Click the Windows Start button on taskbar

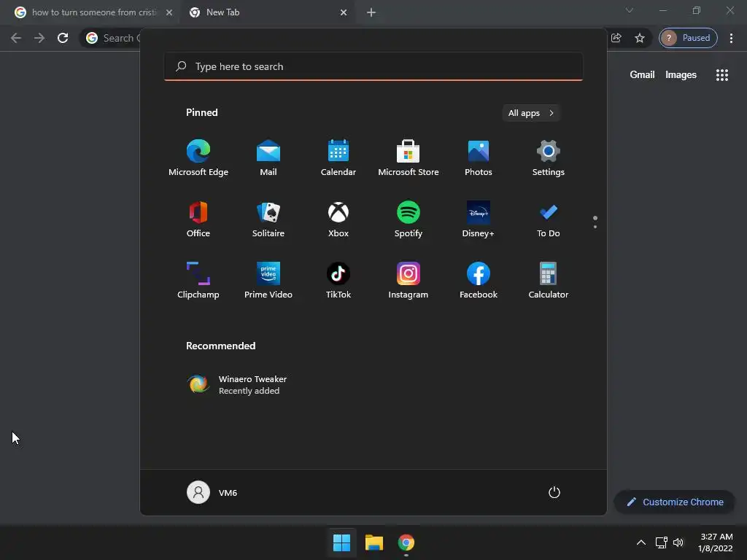click(x=341, y=542)
